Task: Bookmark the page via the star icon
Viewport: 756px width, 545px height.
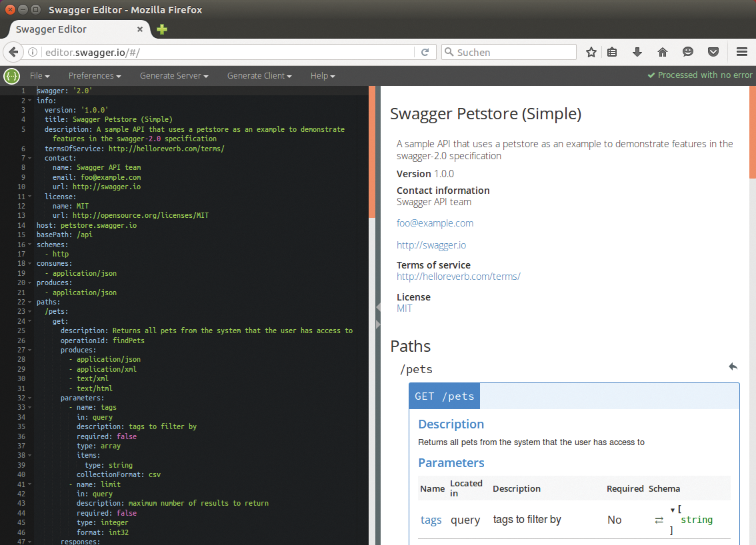Action: 591,52
